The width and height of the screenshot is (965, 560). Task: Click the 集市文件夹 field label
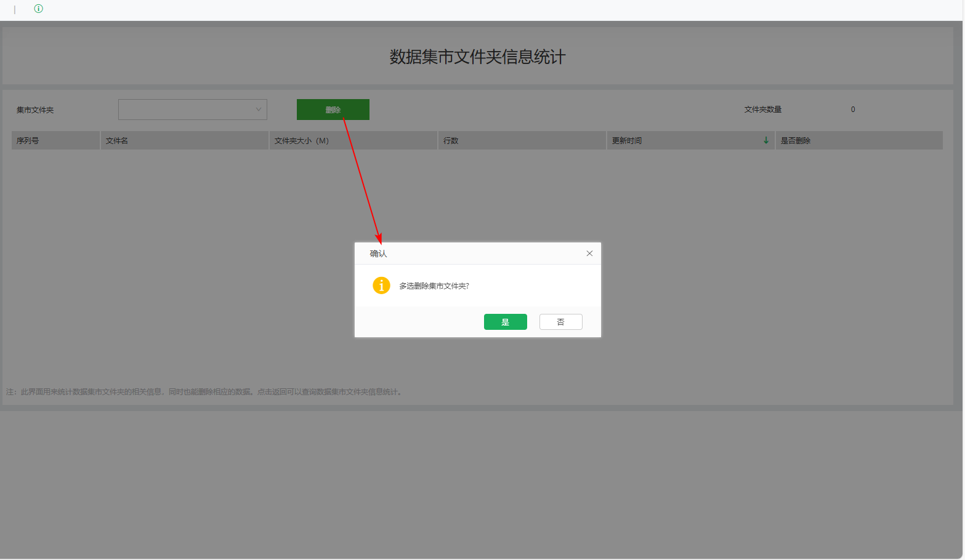(35, 110)
